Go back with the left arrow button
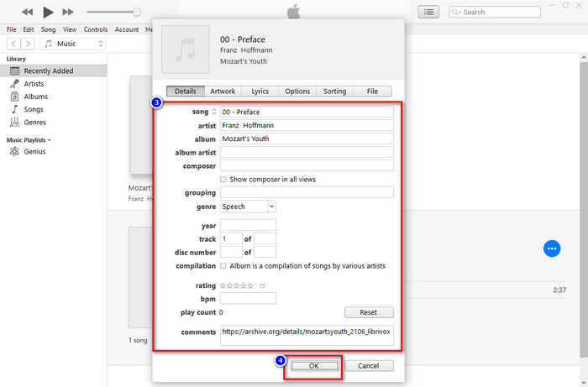Viewport: 588px width, 387px height. coord(13,44)
